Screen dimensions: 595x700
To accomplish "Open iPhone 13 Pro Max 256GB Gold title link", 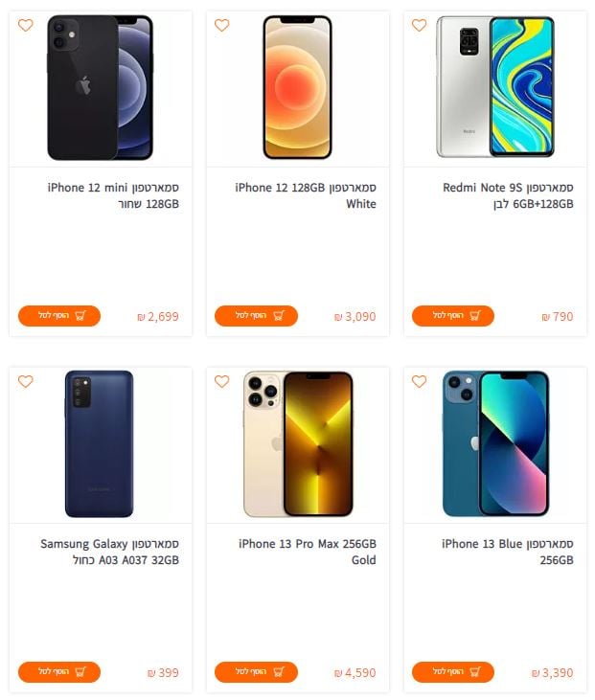I will [308, 552].
